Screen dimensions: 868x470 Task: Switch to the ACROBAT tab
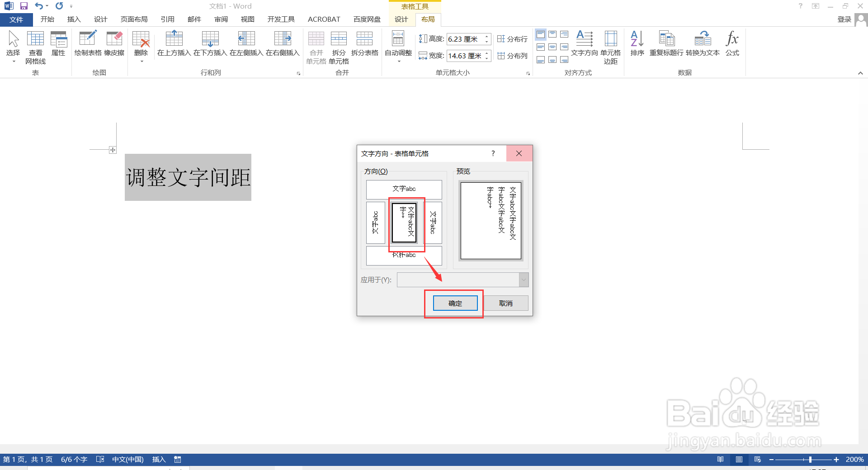(324, 19)
